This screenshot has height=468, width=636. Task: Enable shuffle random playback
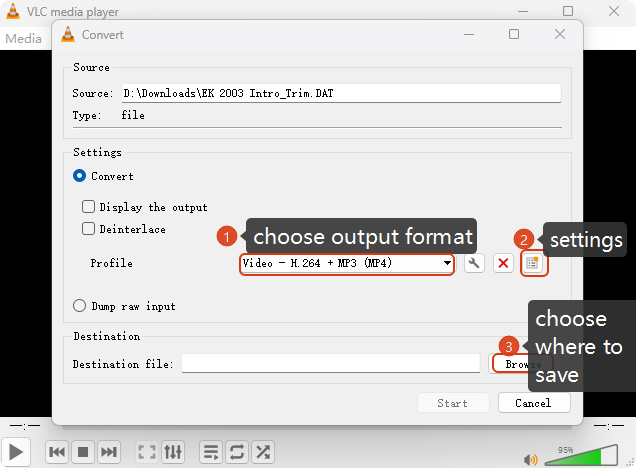click(x=262, y=452)
